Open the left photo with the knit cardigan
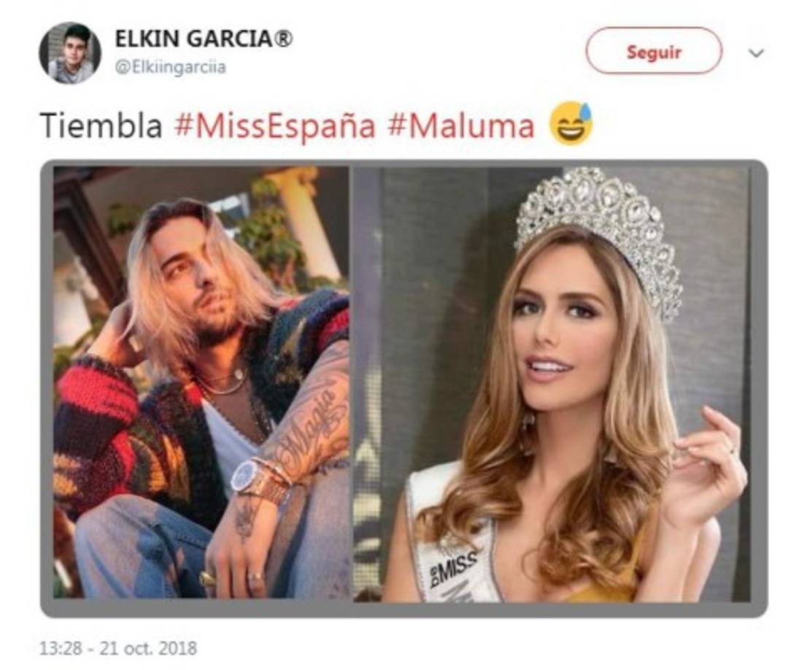Viewport: 812px width, 670px height. (x=201, y=382)
